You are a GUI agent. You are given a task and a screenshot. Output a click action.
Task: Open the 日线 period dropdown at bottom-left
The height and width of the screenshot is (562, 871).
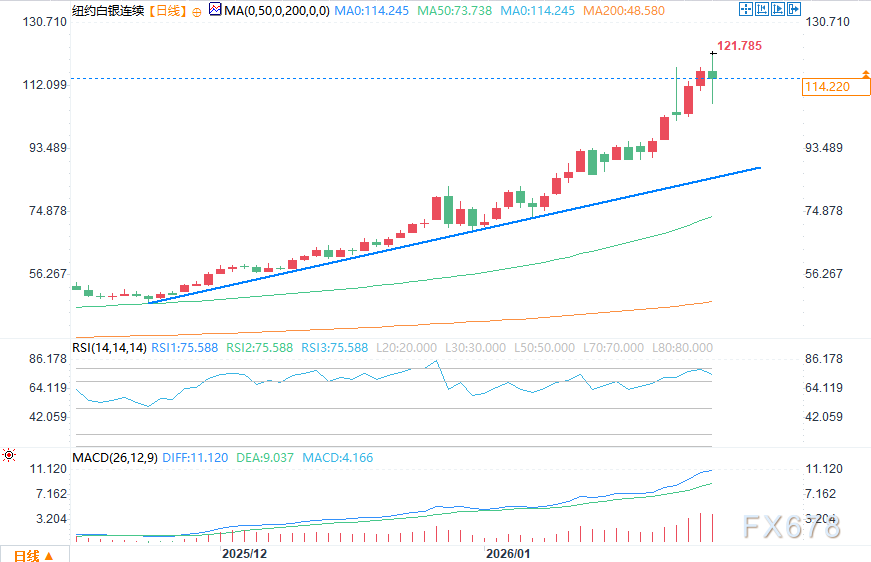coord(34,554)
